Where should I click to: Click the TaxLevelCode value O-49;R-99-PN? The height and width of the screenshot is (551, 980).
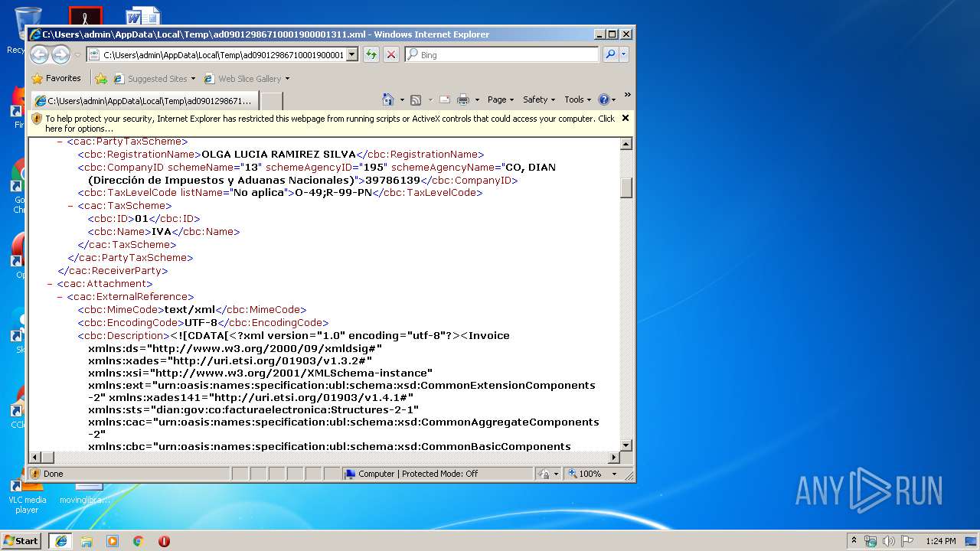333,193
